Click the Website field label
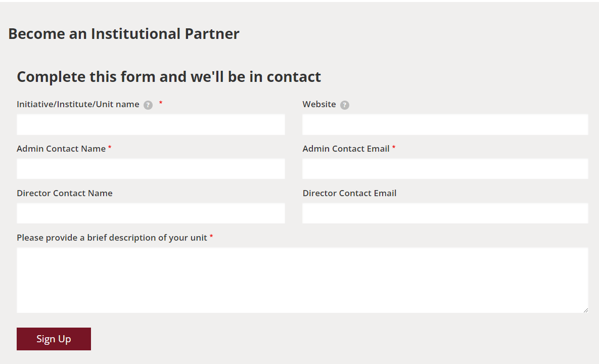599x364 pixels. point(319,104)
